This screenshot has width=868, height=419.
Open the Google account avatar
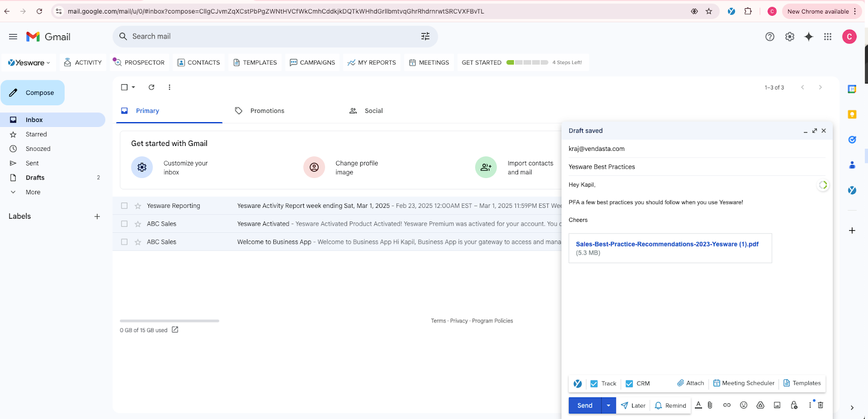click(x=850, y=36)
